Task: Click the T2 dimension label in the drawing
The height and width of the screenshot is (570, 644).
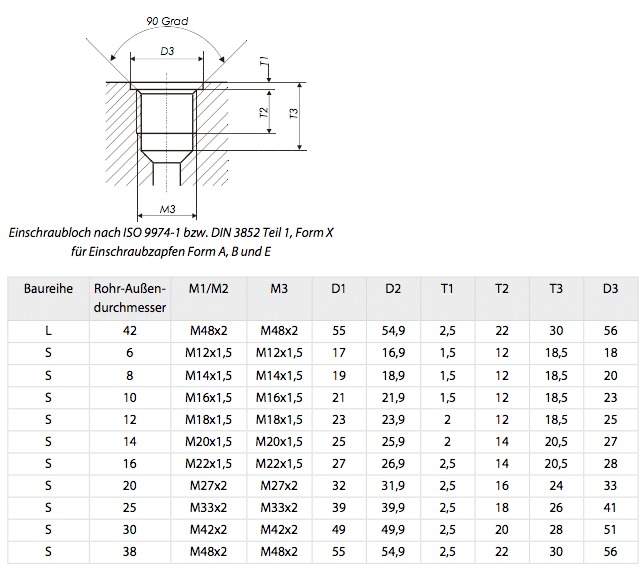Action: coord(264,115)
